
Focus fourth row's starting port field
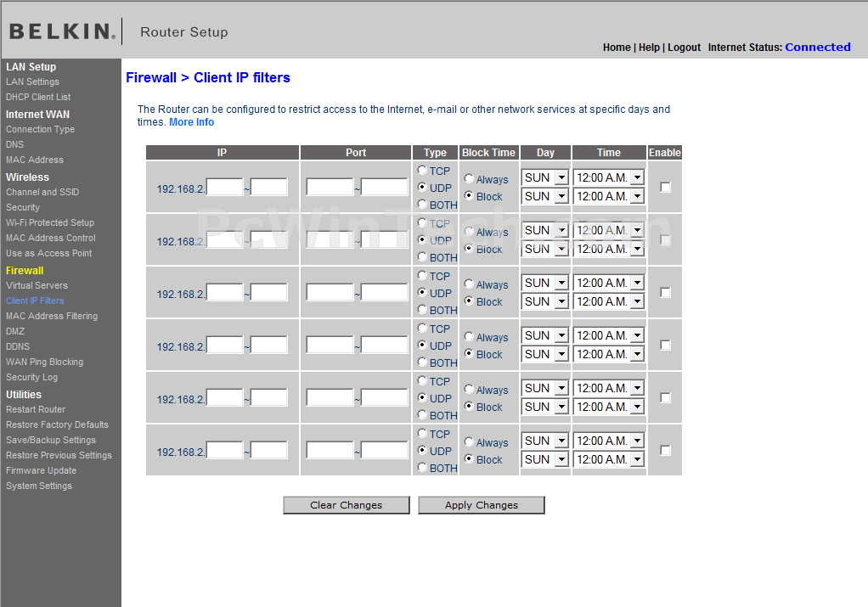coord(330,345)
